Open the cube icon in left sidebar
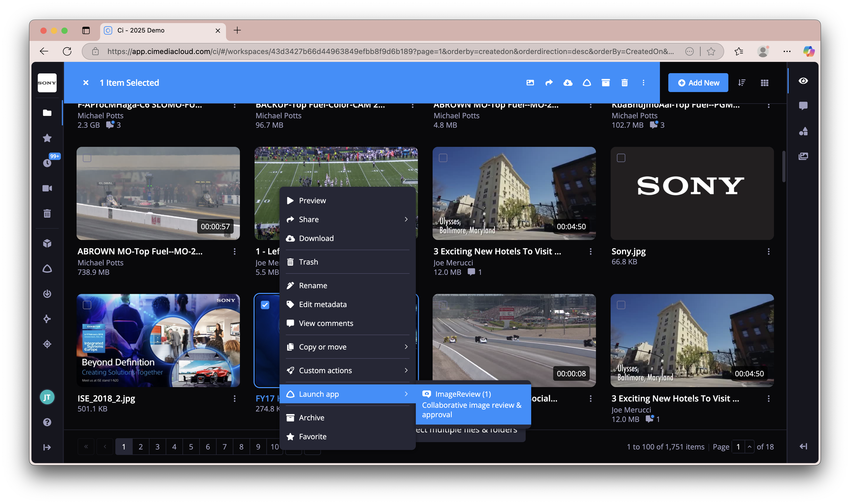The width and height of the screenshot is (850, 504). [47, 244]
